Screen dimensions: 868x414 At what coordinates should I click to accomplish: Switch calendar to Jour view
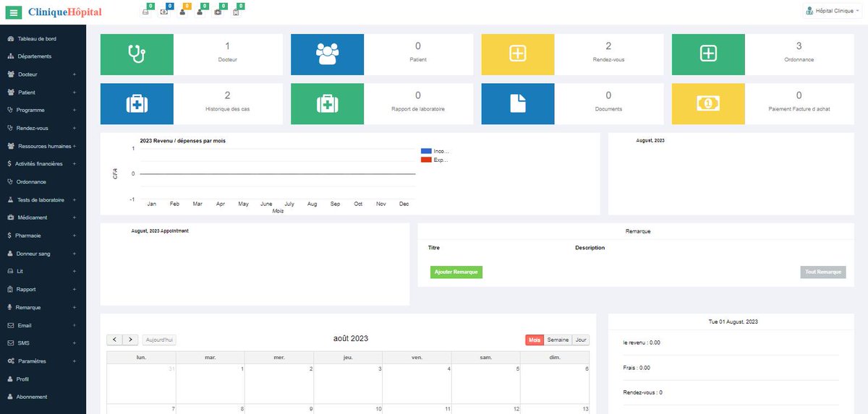tap(581, 340)
